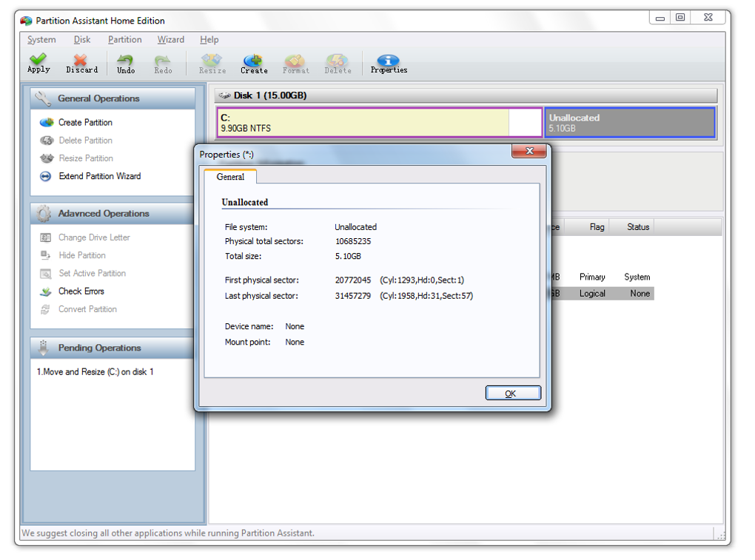Click the Delete Partition sidebar icon

pyautogui.click(x=46, y=141)
